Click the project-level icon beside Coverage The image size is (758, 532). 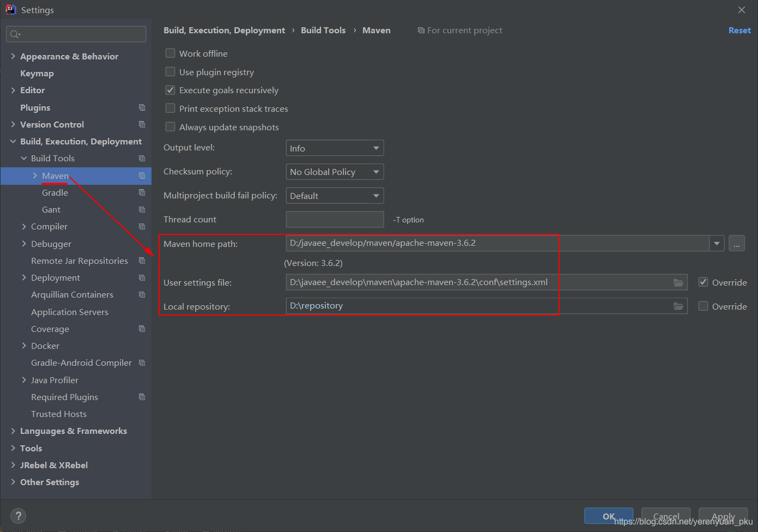[142, 329]
